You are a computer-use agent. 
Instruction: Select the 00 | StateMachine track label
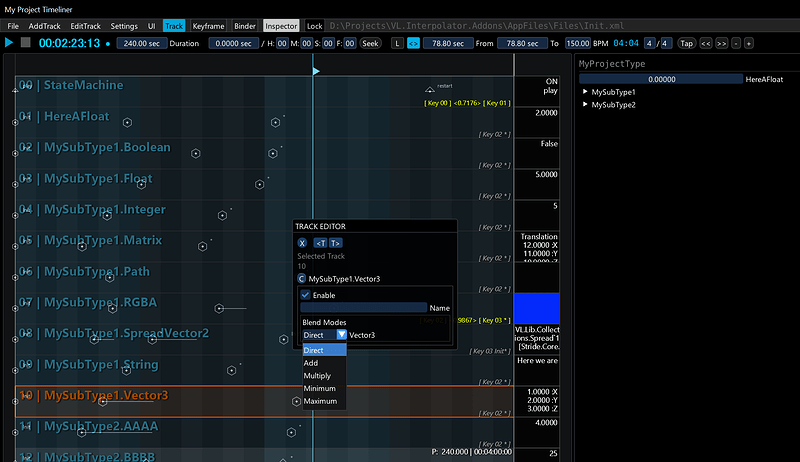71,85
